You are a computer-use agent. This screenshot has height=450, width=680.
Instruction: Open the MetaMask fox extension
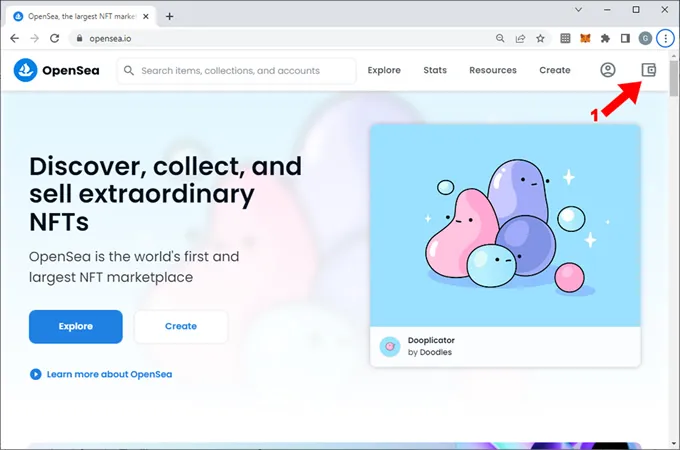click(585, 38)
